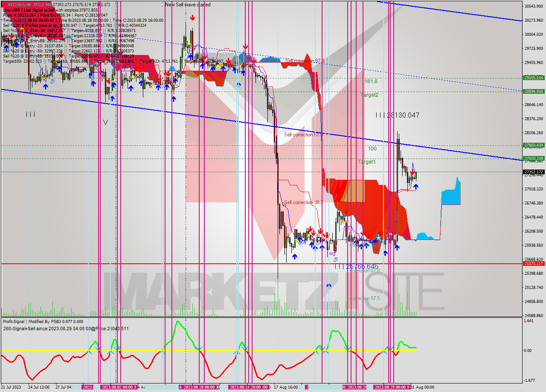Click the green 'correction 87.5' label
The height and width of the screenshot is (392, 546).
(365, 298)
